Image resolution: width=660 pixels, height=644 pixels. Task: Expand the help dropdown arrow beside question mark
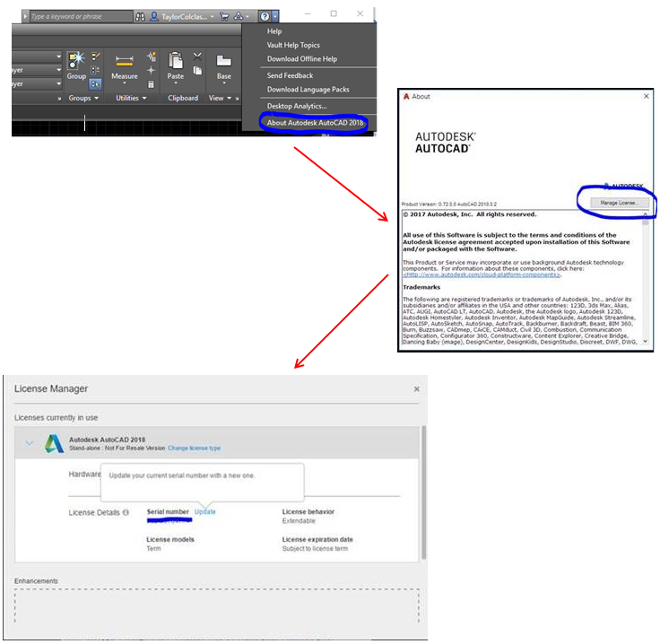[x=275, y=16]
